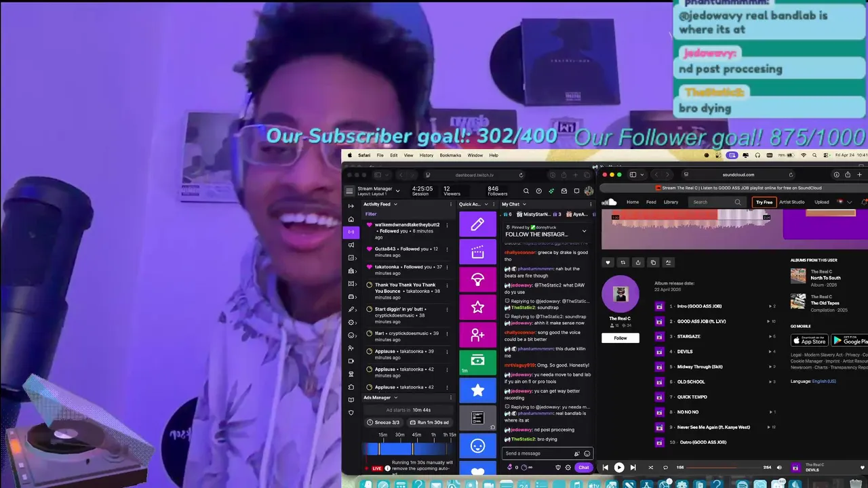Viewport: 868px width, 488px height.
Task: Click the add user quick action tile
Action: click(x=477, y=335)
